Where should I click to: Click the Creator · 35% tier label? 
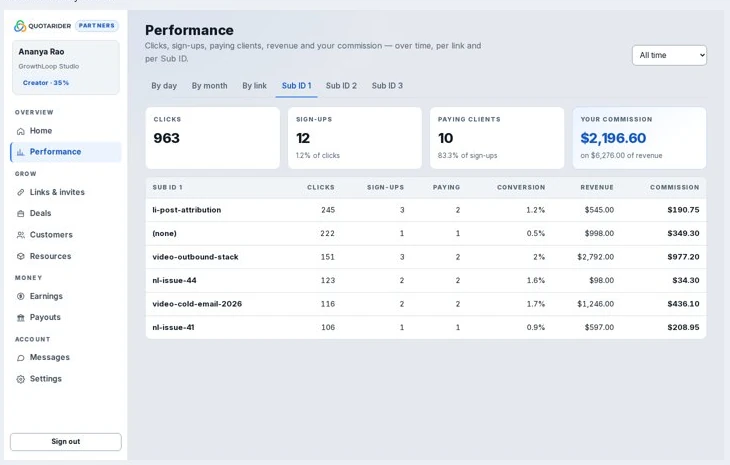(46, 83)
